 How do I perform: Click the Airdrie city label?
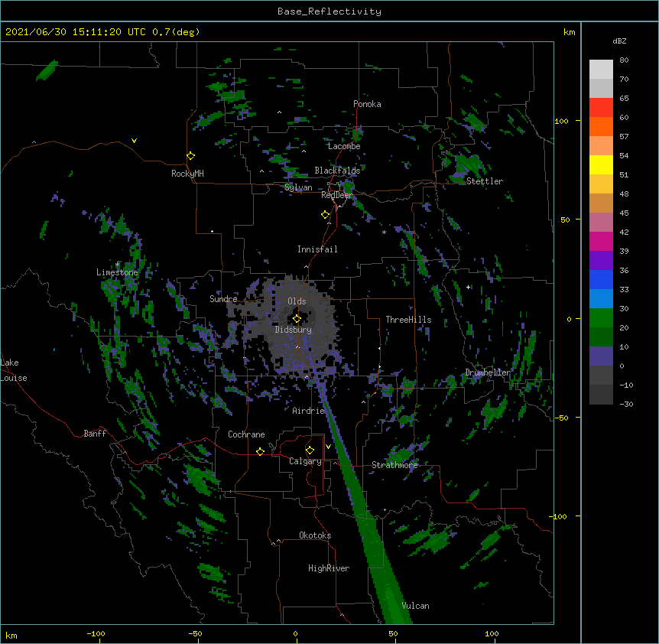(309, 411)
